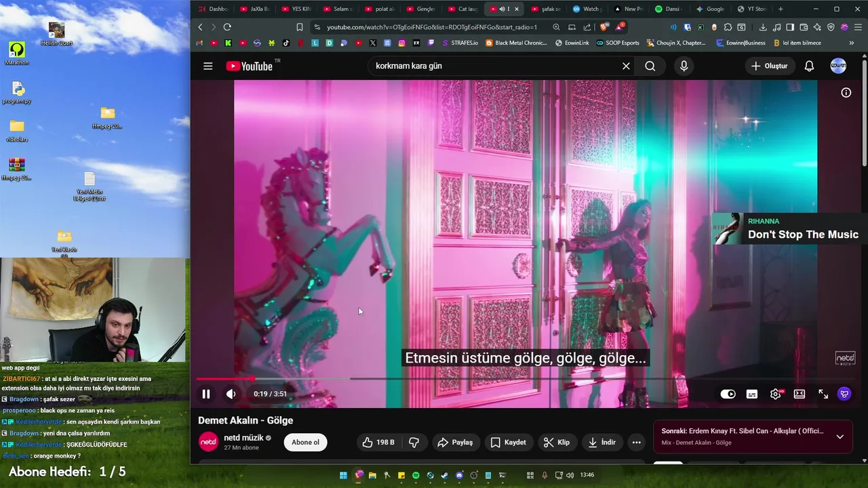
Task: Click Abone ol to subscribe
Action: tap(305, 442)
